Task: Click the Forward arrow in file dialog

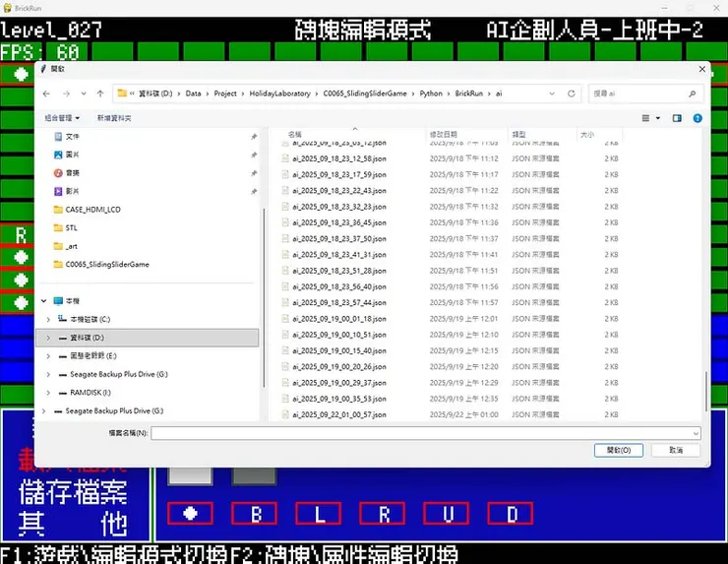Action: tap(66, 94)
